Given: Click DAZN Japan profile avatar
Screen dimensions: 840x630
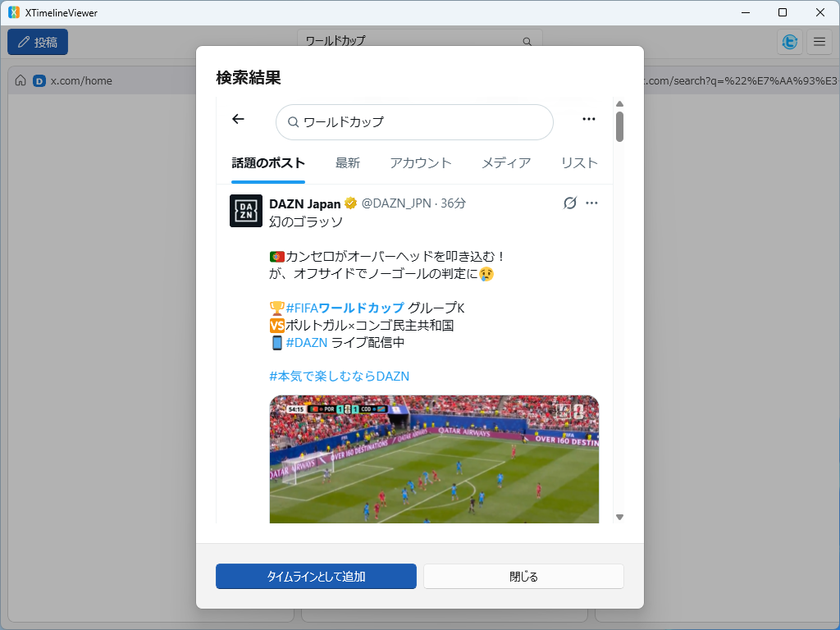Looking at the screenshot, I should click(246, 211).
